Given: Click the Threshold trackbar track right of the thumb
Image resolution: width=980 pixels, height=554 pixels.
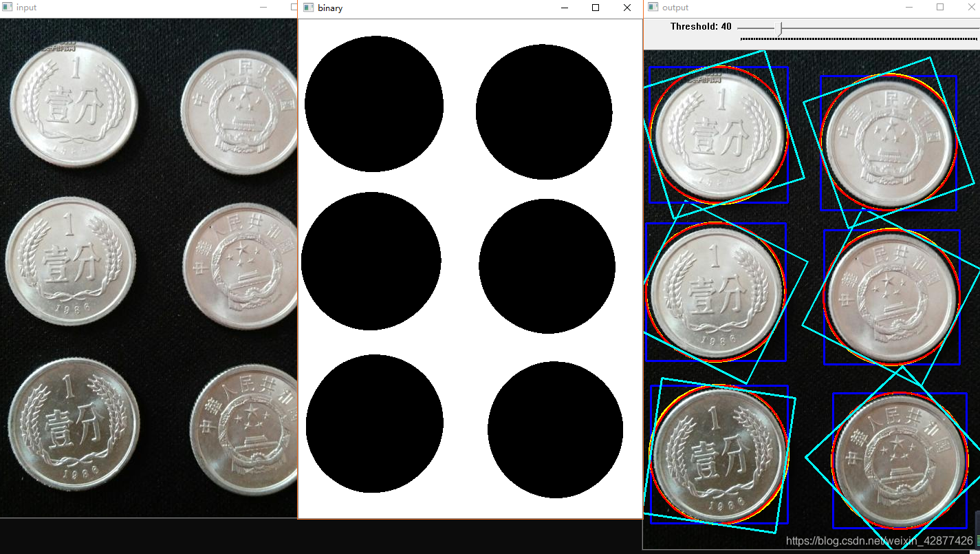Looking at the screenshot, I should pyautogui.click(x=880, y=28).
